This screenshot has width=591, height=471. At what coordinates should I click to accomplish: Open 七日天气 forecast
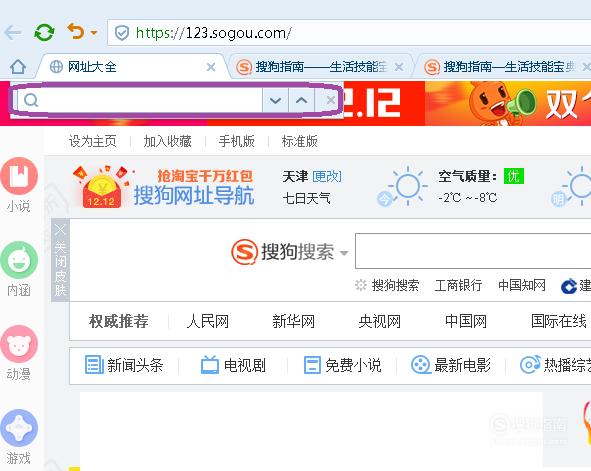click(x=306, y=198)
